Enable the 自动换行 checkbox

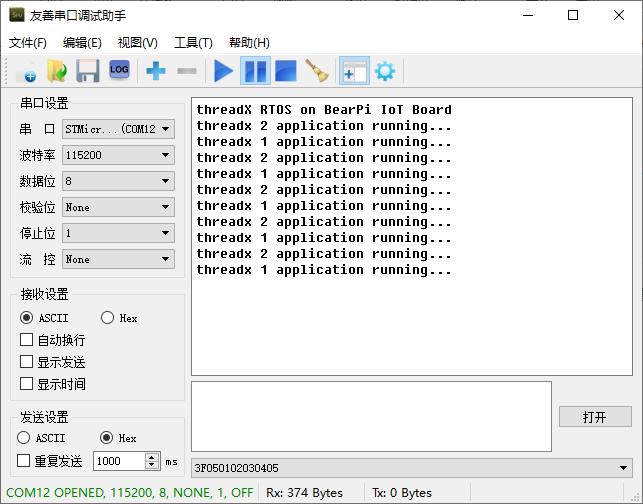(26, 340)
